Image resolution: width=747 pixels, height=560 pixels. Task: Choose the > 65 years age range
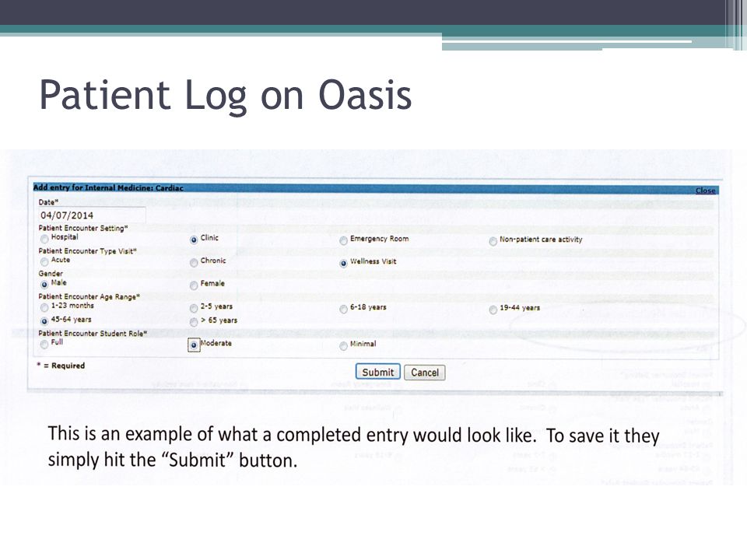(x=194, y=322)
